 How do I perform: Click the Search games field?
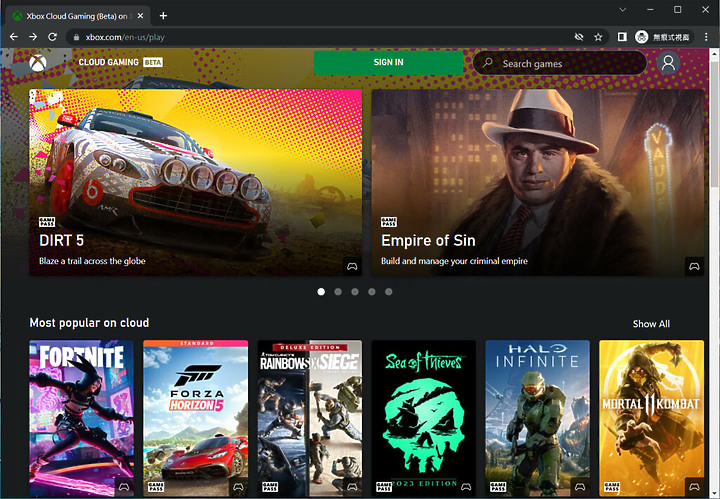click(560, 63)
